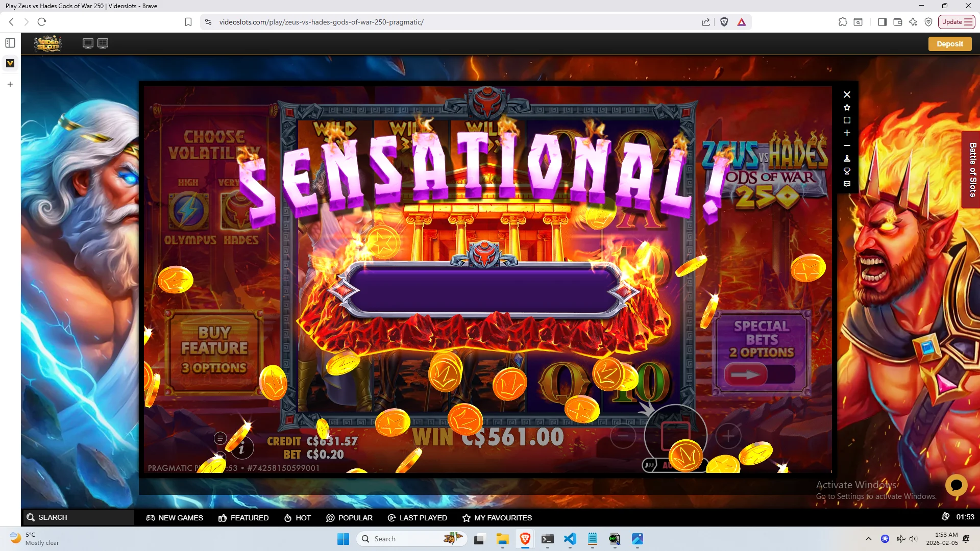The width and height of the screenshot is (980, 551).
Task: Decrease the bet with minus button
Action: click(x=623, y=436)
